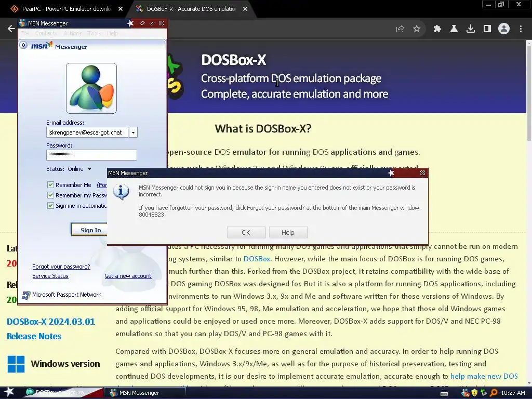Image resolution: width=532 pixels, height=399 pixels.
Task: Open the File menu in MSN Messenger
Action: [24, 33]
